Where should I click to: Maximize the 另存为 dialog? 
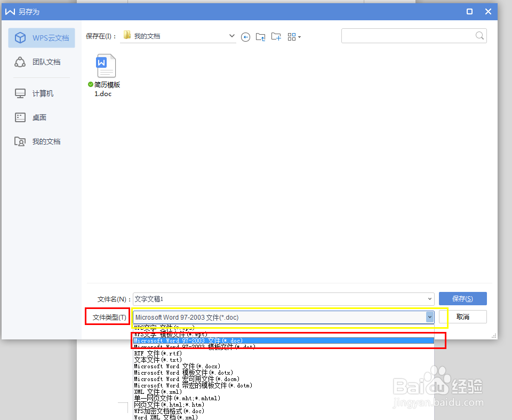point(469,12)
